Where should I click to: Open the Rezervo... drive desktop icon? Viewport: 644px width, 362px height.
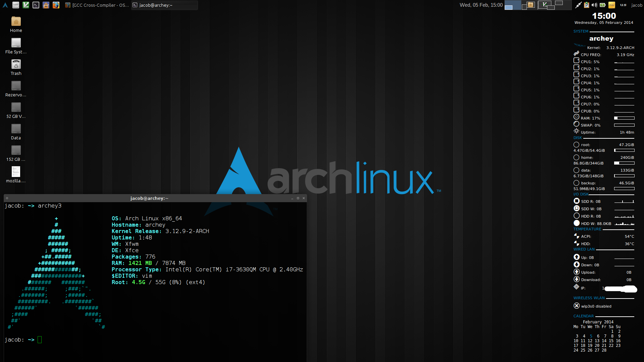coord(16,89)
